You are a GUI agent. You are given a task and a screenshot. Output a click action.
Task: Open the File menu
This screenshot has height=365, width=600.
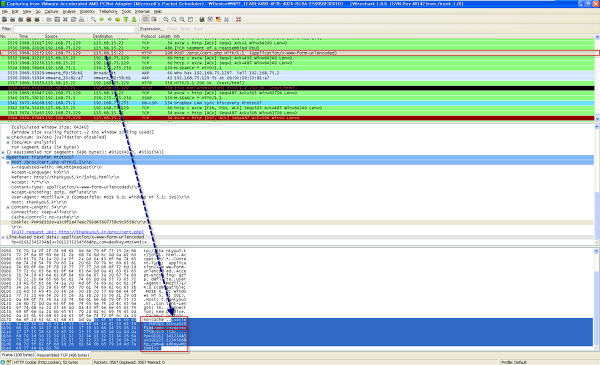click(x=5, y=12)
